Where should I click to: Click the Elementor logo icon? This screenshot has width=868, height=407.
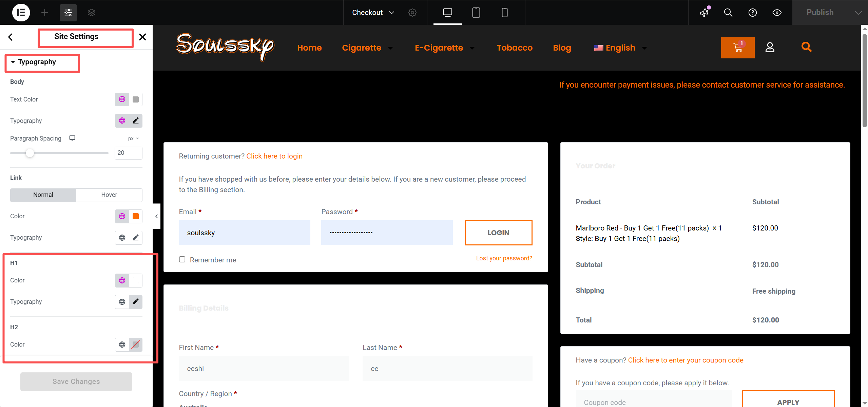tap(21, 13)
